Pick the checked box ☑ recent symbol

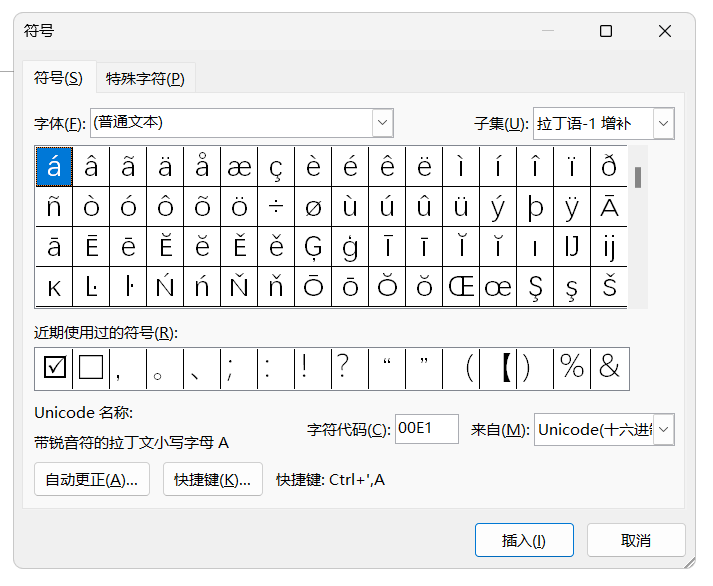point(54,369)
